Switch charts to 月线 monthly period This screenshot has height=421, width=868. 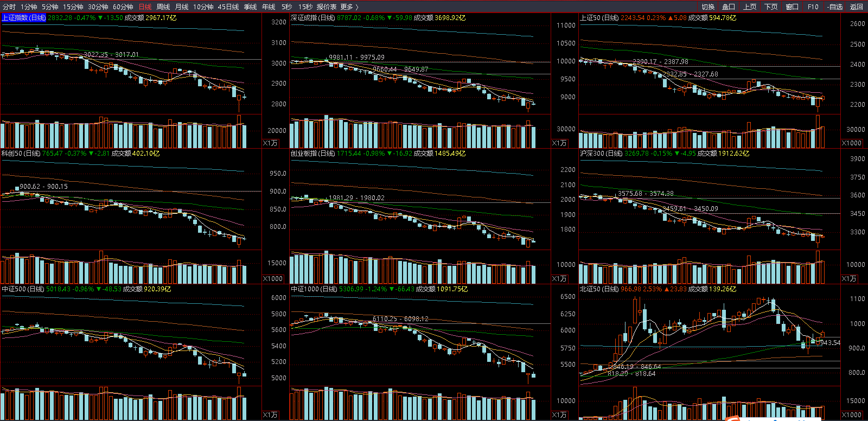[182, 7]
